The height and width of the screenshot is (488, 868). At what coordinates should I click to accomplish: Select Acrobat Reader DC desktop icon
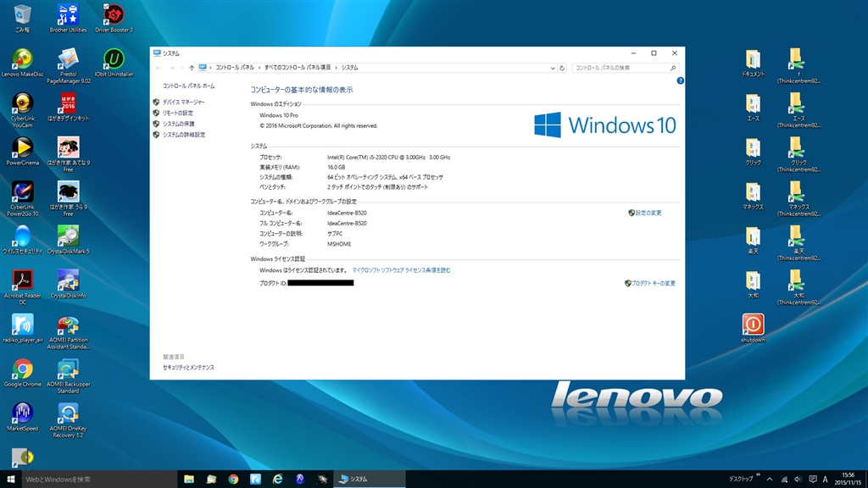[23, 287]
